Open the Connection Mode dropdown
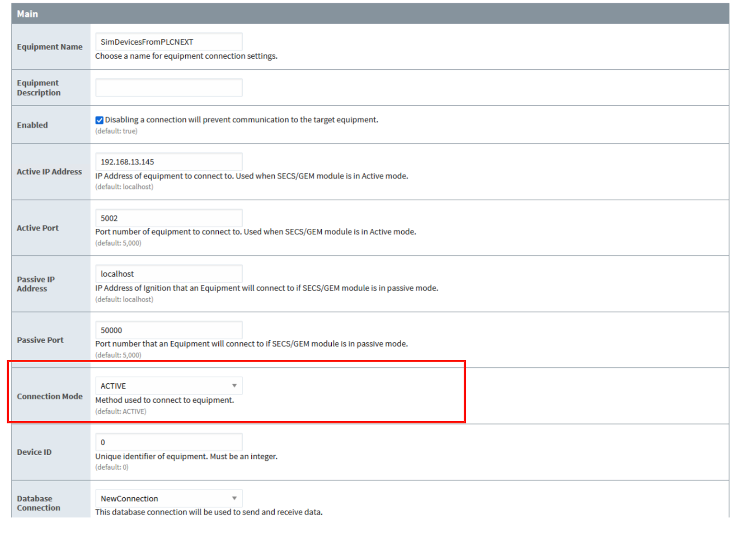This screenshot has height=533, width=756. 169,386
